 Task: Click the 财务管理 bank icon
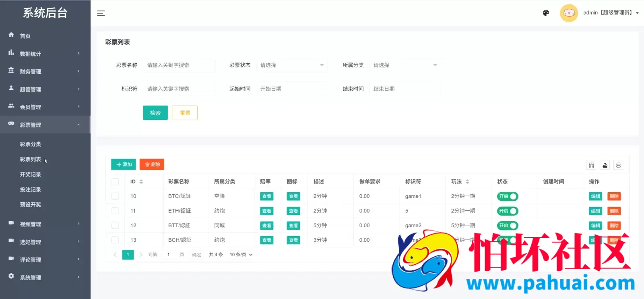[x=11, y=71]
